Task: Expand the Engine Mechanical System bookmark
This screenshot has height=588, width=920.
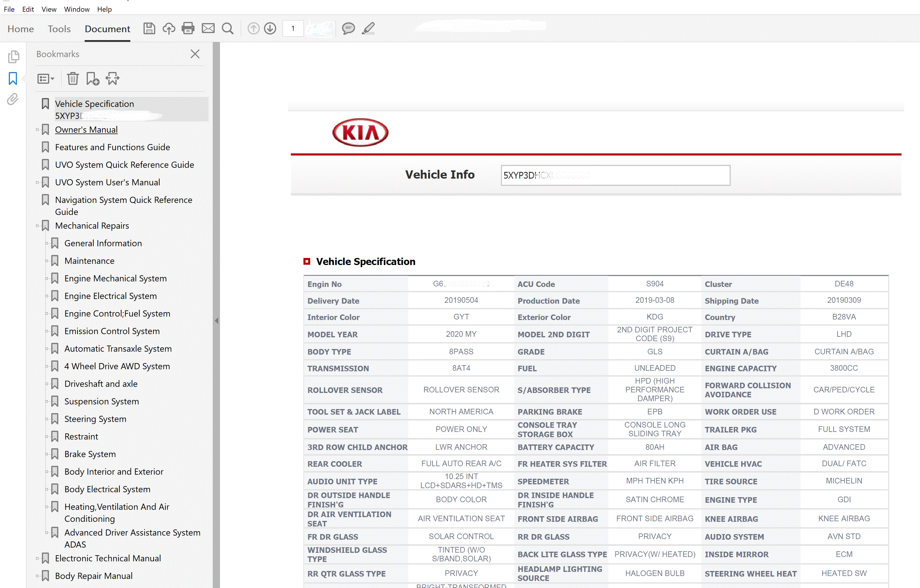Action: [x=47, y=279]
